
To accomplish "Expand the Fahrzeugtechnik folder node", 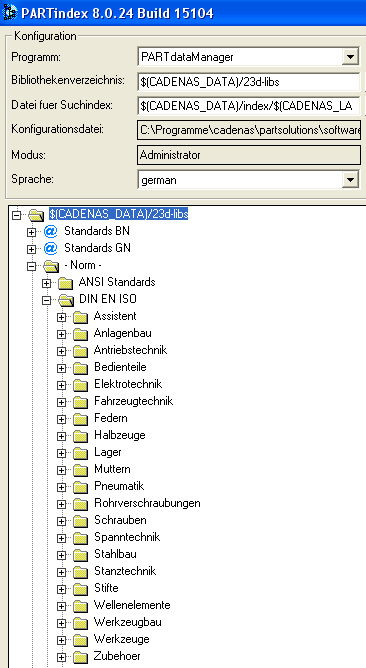I will pos(61,402).
